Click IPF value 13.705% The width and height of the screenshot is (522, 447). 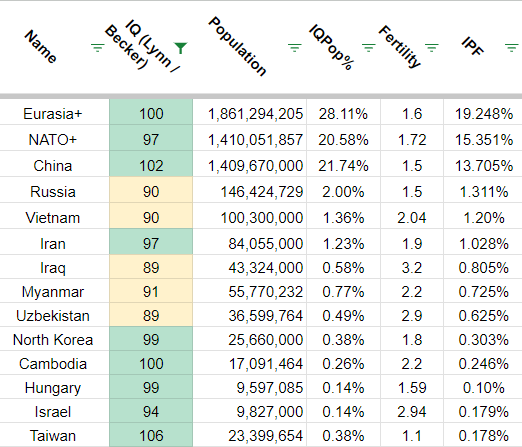tap(484, 166)
